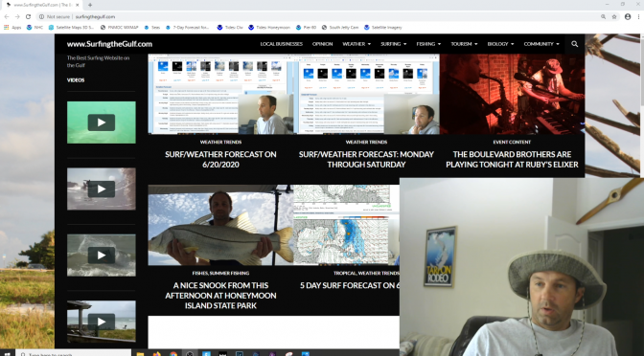Click the snook fish article thumbnail
644x356 pixels.
tap(220, 225)
